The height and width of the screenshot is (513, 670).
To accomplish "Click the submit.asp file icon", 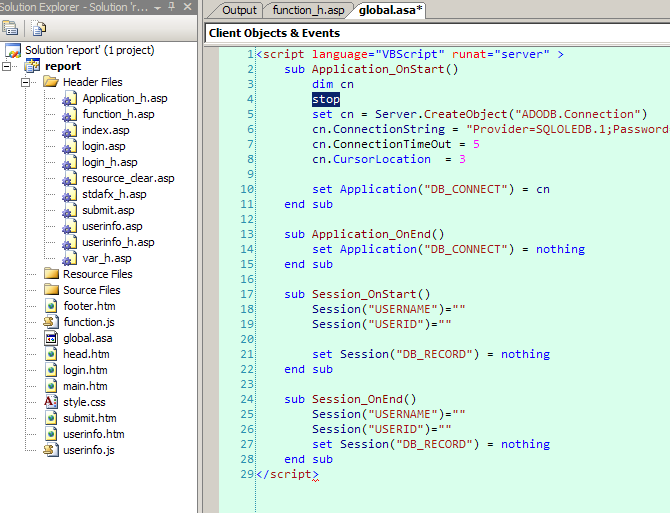I will [69, 211].
